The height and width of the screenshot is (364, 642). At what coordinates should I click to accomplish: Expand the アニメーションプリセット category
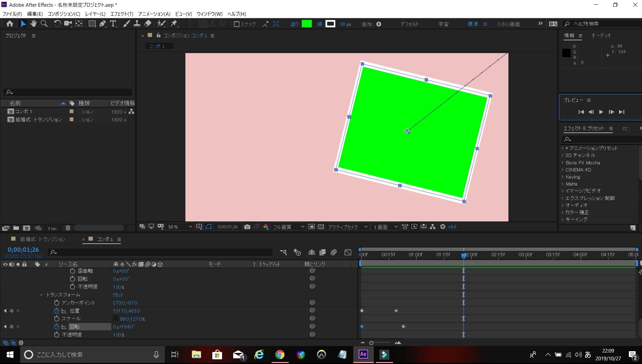[563, 148]
